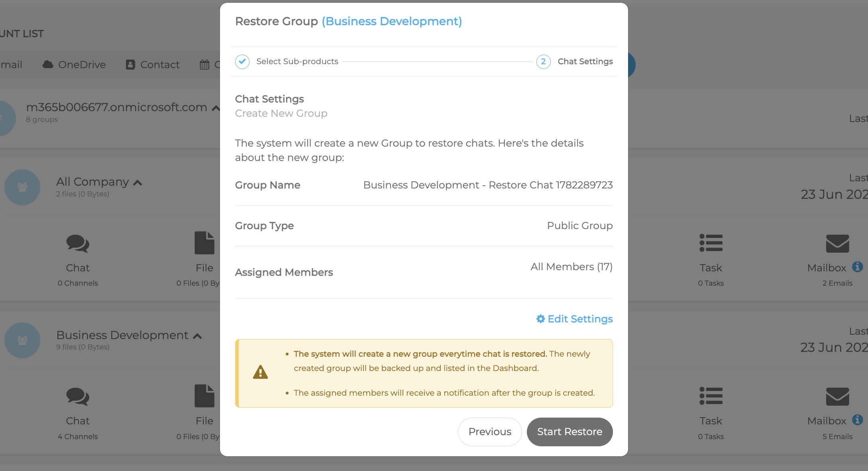The image size is (868, 471).
Task: Click the '5 Emails' text
Action: (837, 436)
